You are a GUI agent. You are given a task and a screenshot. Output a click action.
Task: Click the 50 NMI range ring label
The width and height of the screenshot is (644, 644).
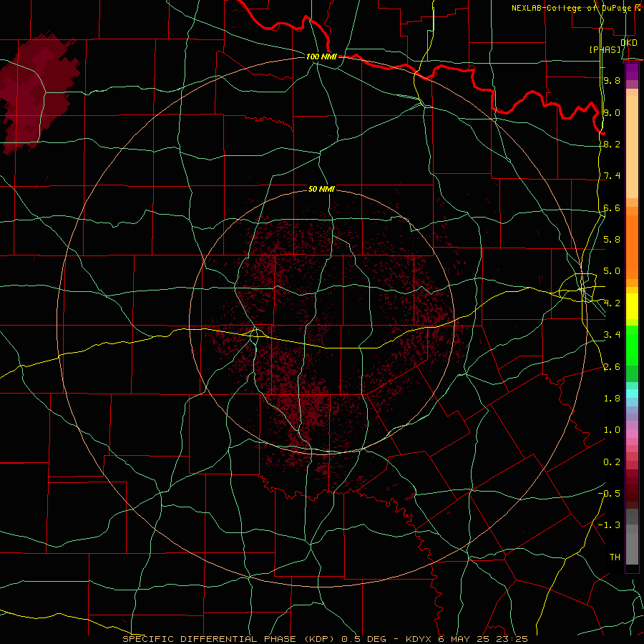321,189
